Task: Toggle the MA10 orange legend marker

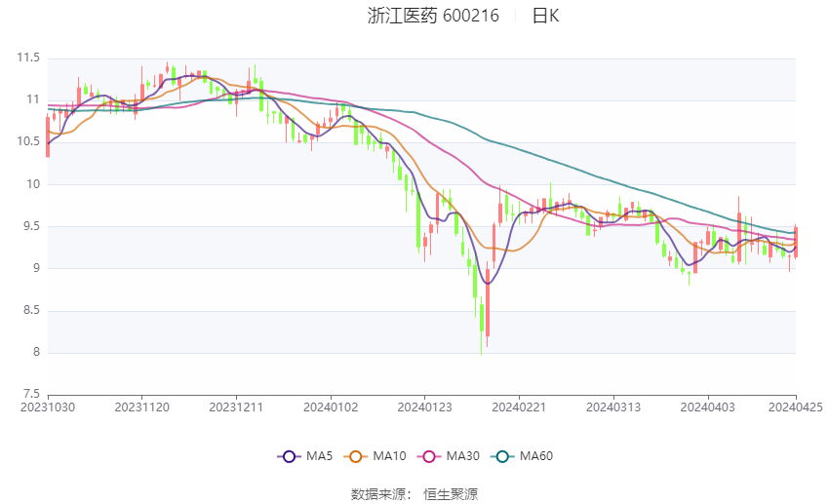Action: (356, 456)
